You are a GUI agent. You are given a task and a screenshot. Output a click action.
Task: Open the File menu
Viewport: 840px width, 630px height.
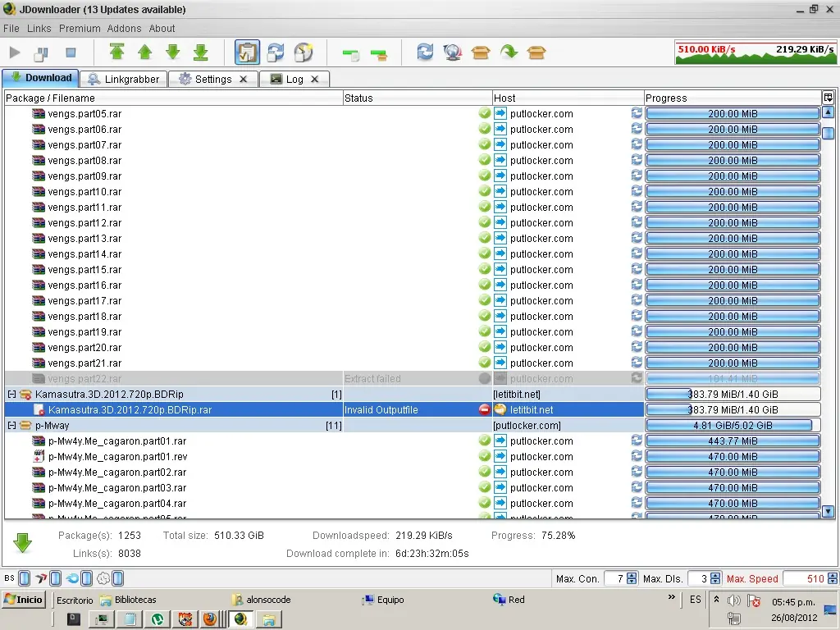(11, 29)
